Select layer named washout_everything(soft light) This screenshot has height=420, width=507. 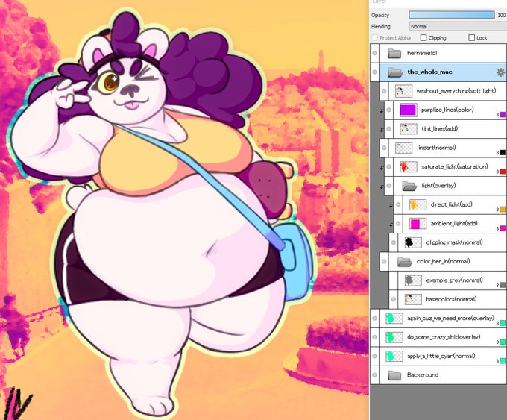pyautogui.click(x=456, y=91)
